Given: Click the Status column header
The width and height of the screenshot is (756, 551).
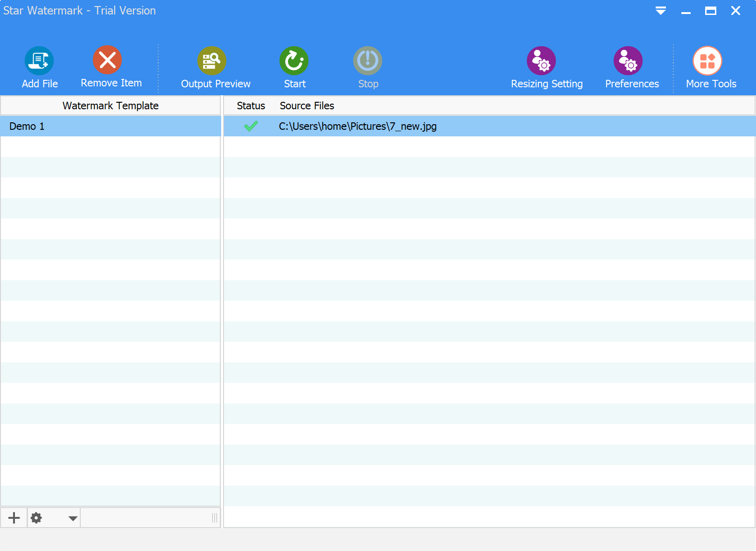Looking at the screenshot, I should tap(251, 106).
